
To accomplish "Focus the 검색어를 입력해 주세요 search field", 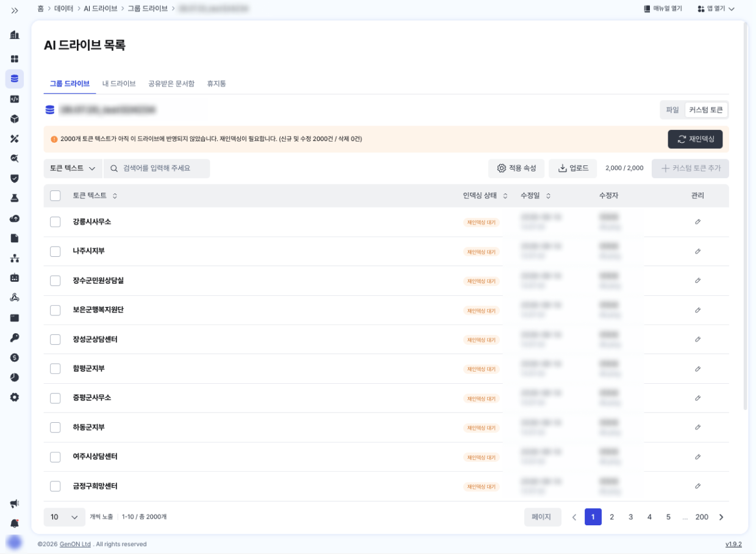I will pyautogui.click(x=157, y=168).
